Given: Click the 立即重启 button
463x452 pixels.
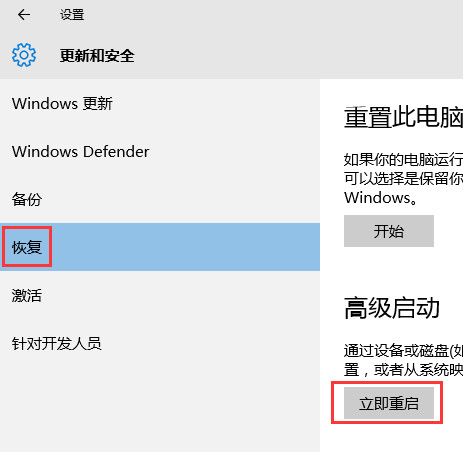Looking at the screenshot, I should click(x=389, y=403).
